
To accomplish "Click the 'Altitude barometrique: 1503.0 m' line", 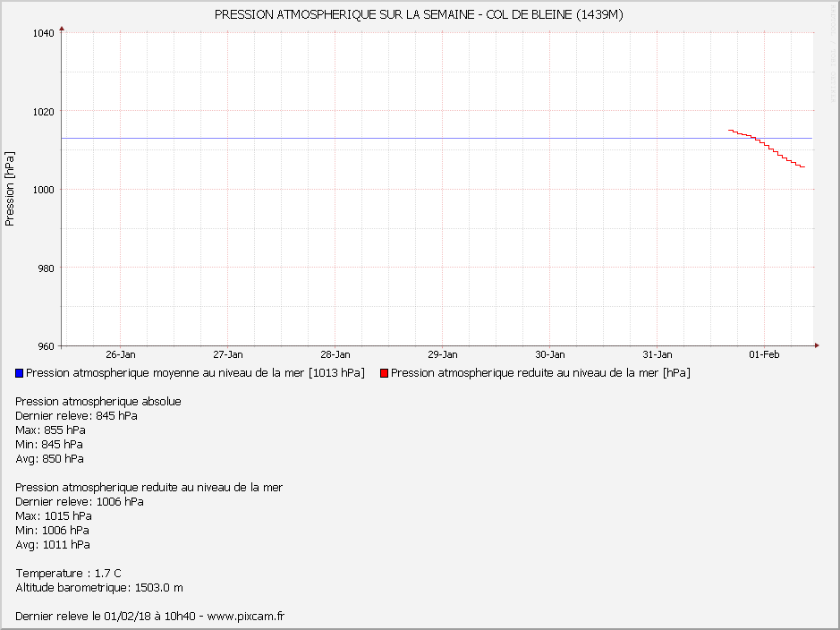I will [x=99, y=588].
